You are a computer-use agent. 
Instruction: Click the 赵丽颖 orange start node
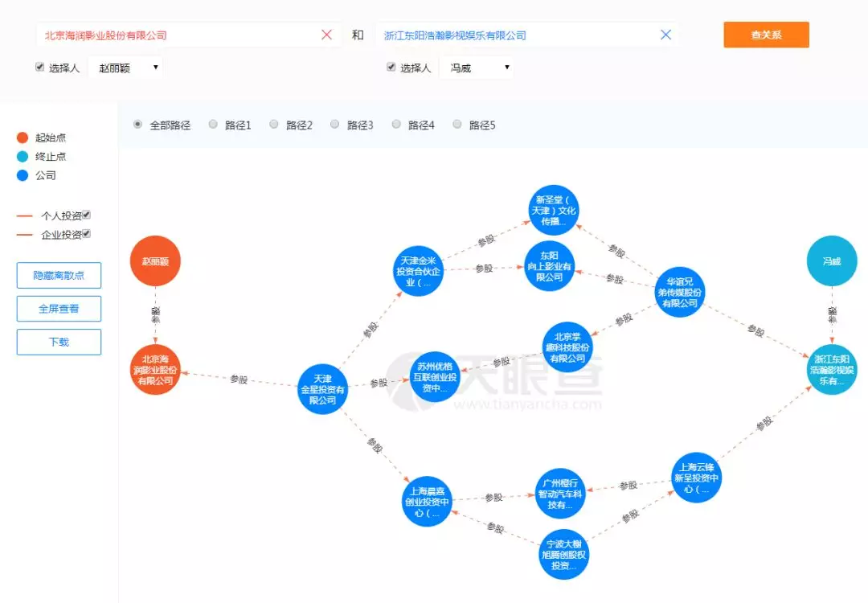point(155,261)
